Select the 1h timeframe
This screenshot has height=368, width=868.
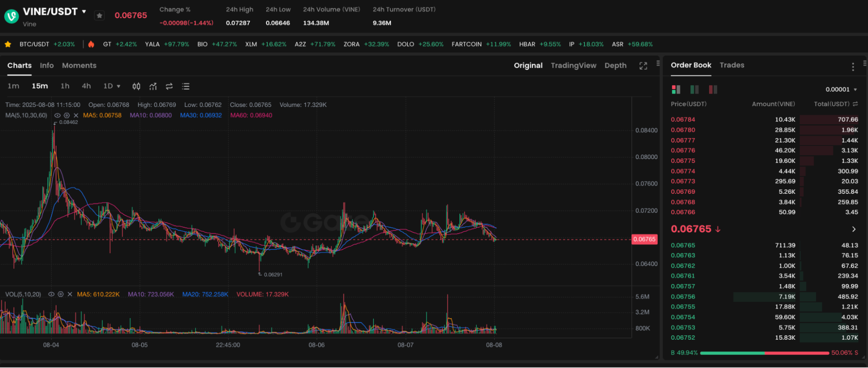(65, 86)
